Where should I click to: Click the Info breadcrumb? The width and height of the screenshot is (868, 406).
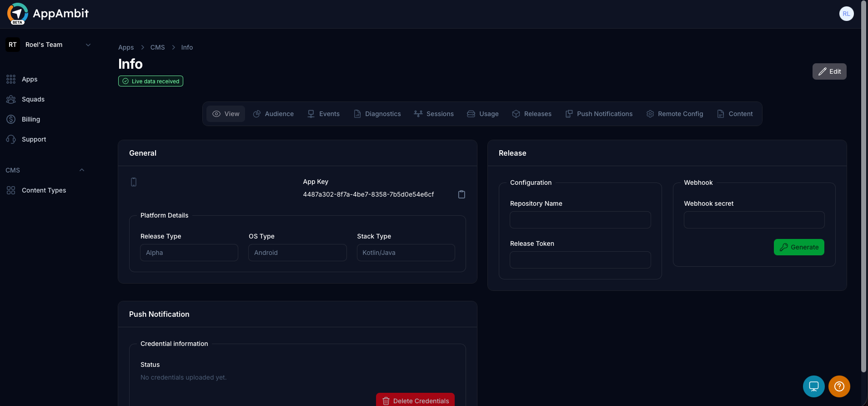click(x=187, y=47)
